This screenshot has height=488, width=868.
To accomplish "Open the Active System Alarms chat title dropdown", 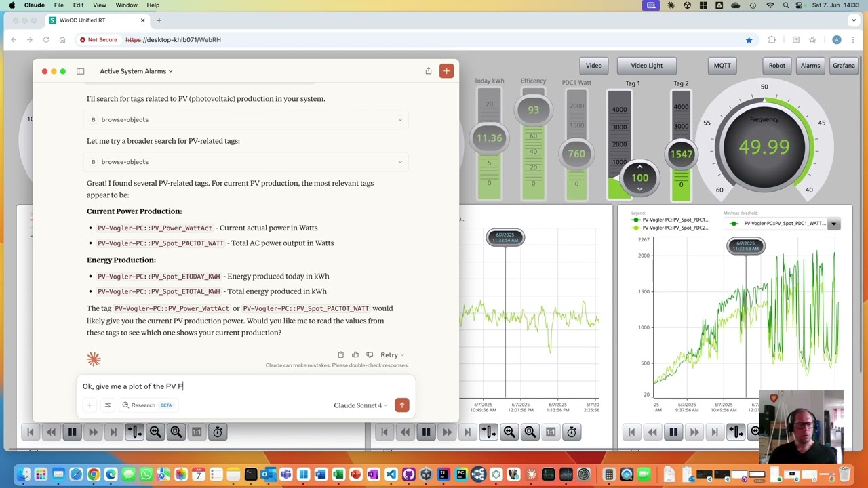I will coord(136,71).
